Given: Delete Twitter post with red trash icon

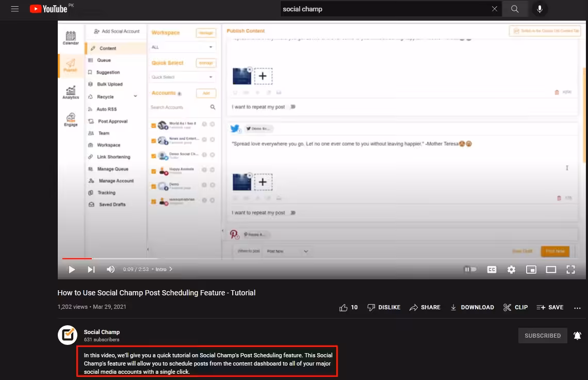Looking at the screenshot, I should (559, 198).
